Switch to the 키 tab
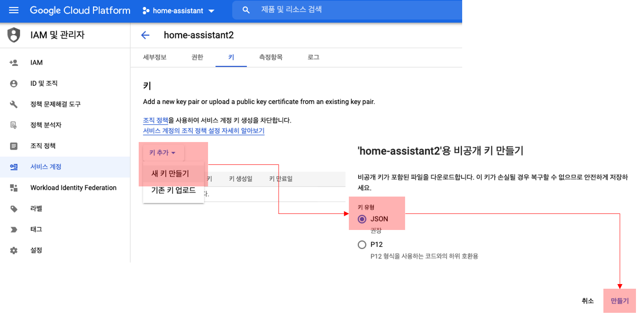Screen dimensions: 644x320 (231, 57)
